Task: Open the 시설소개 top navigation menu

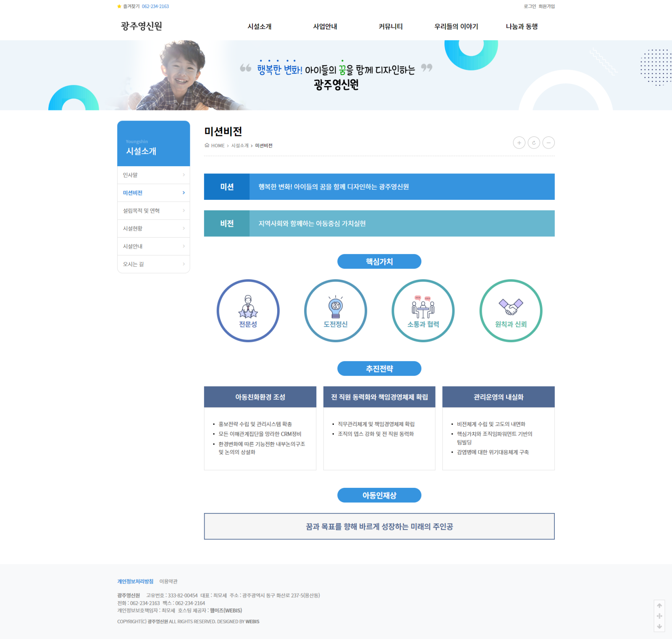Action: (x=260, y=26)
